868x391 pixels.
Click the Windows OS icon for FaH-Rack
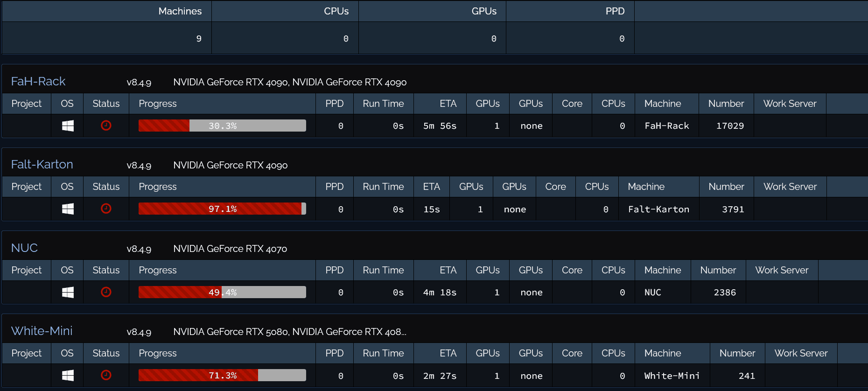pyautogui.click(x=68, y=126)
